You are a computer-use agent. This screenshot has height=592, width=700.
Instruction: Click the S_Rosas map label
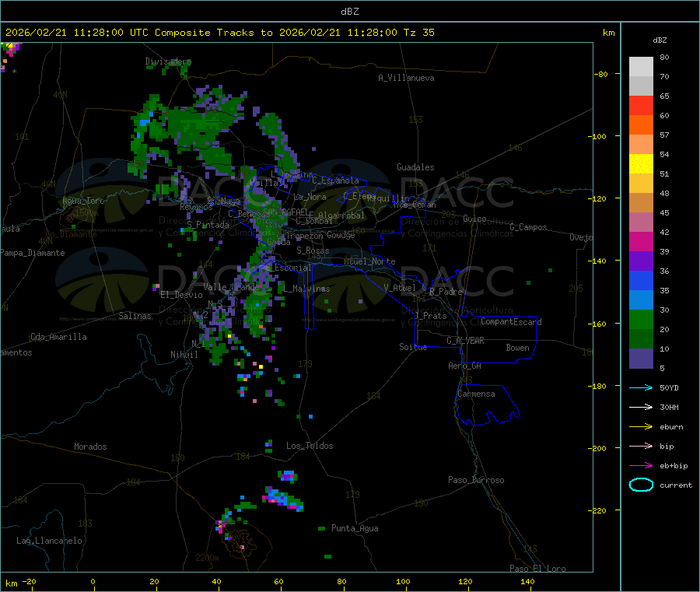313,250
